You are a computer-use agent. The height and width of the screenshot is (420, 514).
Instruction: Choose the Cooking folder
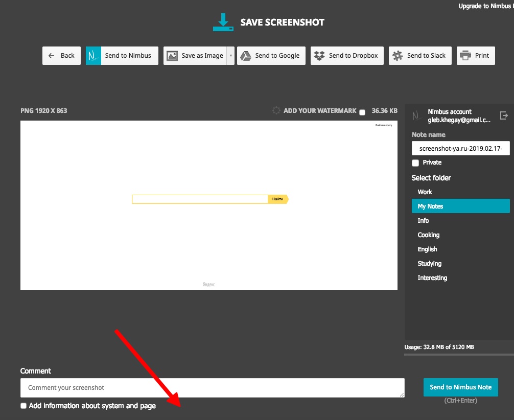(x=460, y=235)
